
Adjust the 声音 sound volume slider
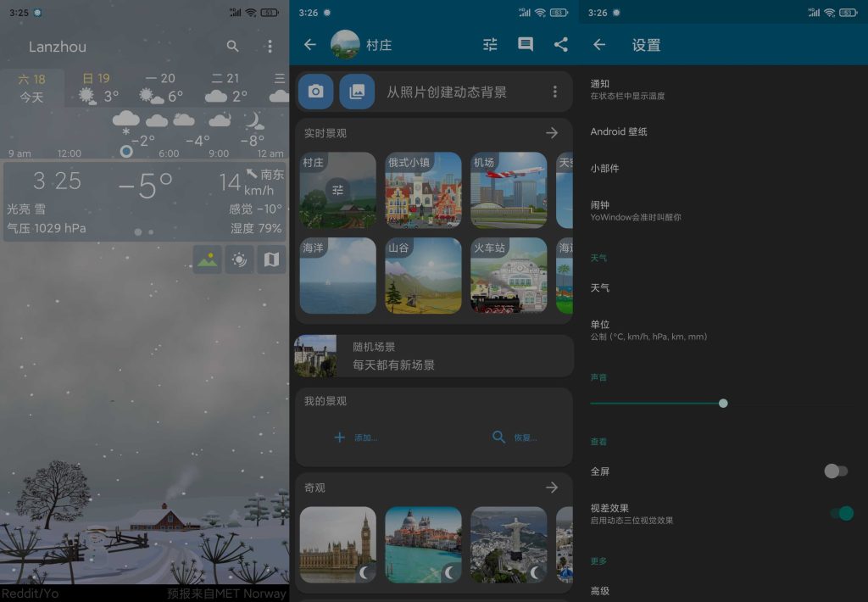tap(722, 403)
